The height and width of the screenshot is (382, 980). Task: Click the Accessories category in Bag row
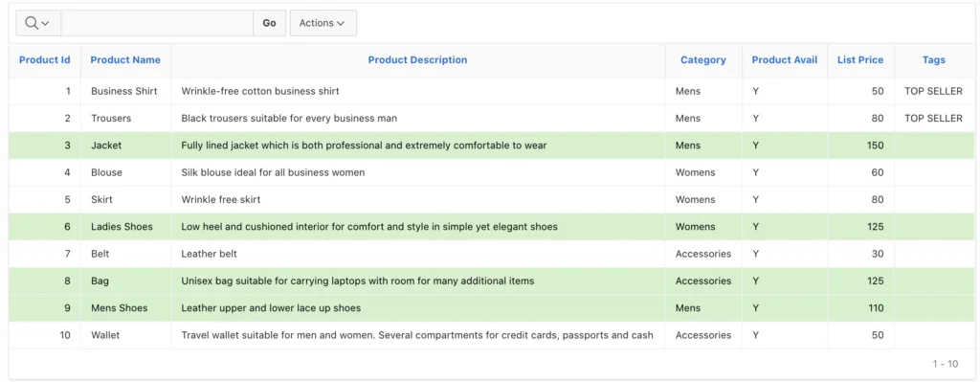pyautogui.click(x=703, y=281)
